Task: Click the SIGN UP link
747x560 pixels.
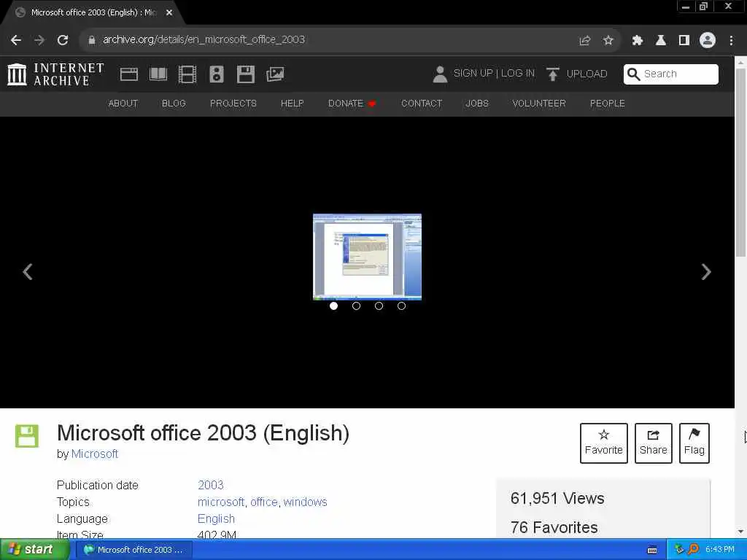Action: coord(473,74)
